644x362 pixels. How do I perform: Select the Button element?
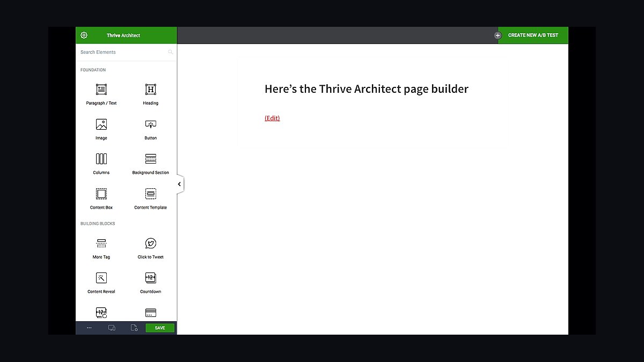151,129
